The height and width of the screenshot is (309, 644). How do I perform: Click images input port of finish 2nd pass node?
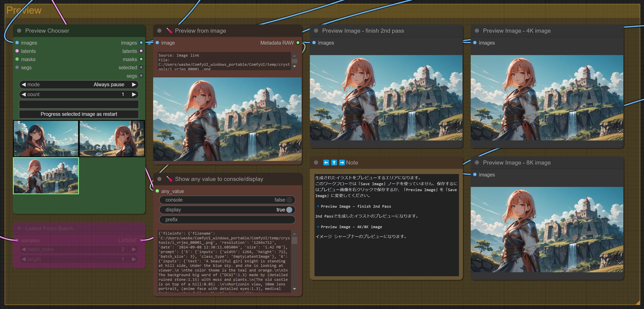(314, 43)
